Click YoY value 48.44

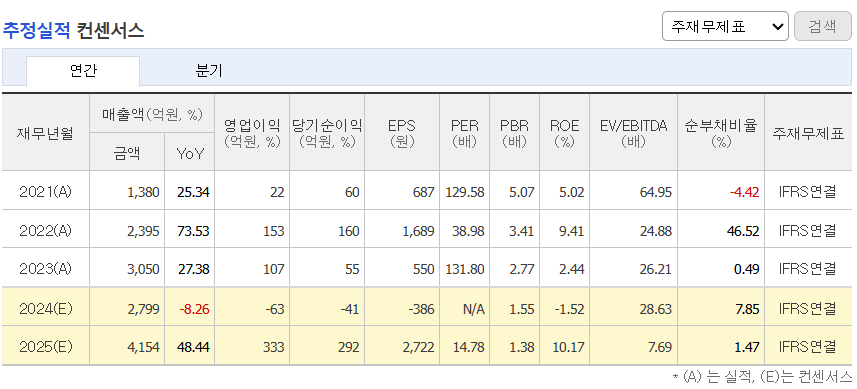(193, 347)
